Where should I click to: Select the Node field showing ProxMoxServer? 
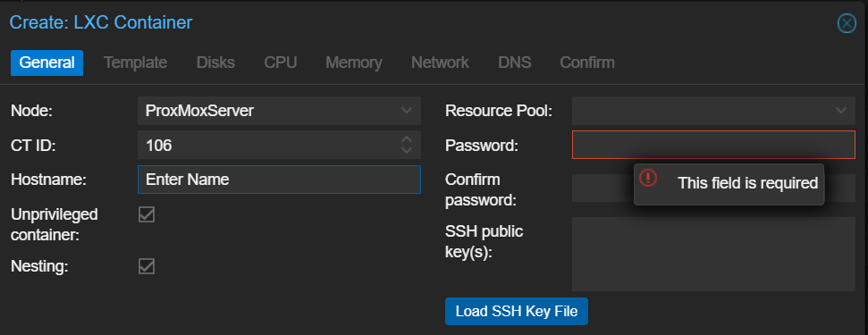pyautogui.click(x=279, y=111)
